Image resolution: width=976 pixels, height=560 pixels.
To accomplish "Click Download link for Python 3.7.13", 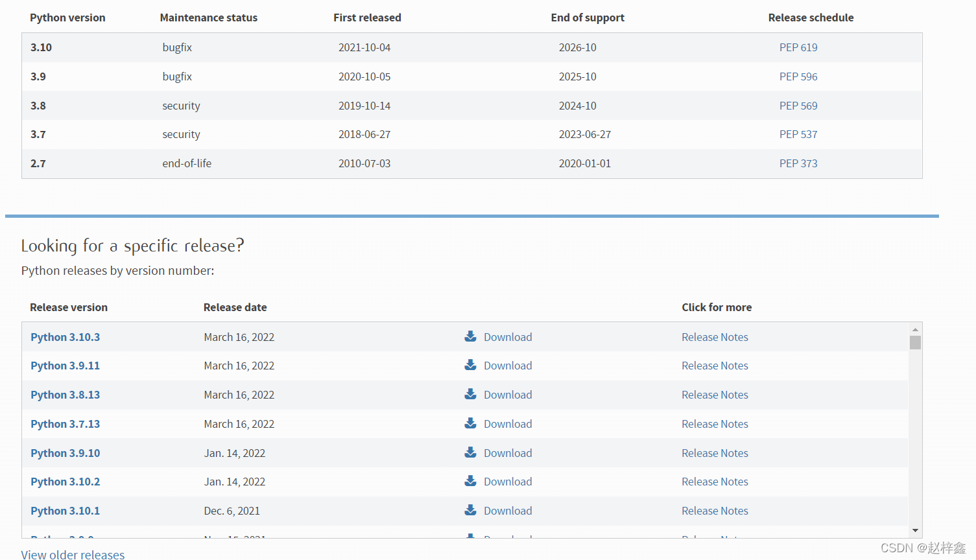I will click(x=508, y=424).
